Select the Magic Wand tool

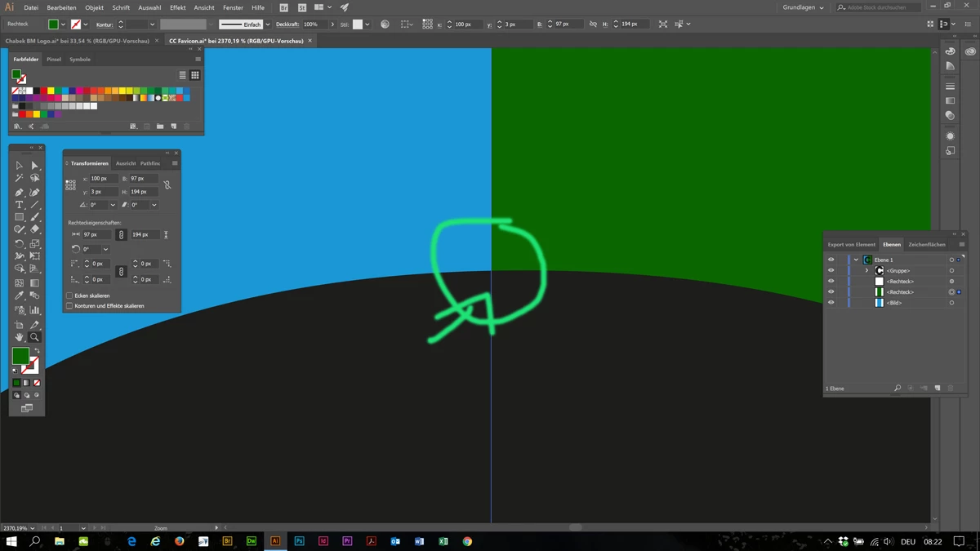20,178
